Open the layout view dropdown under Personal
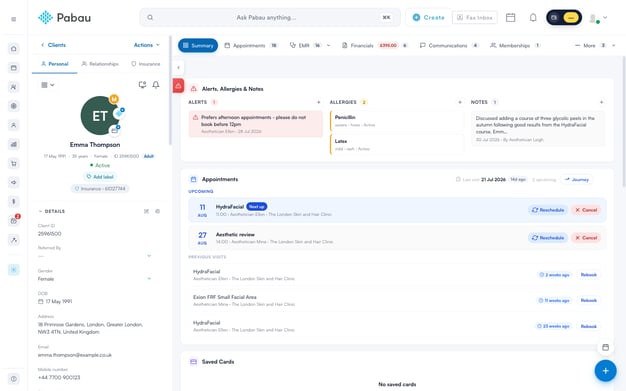Screen dimensions: 626x391 (x=48, y=85)
